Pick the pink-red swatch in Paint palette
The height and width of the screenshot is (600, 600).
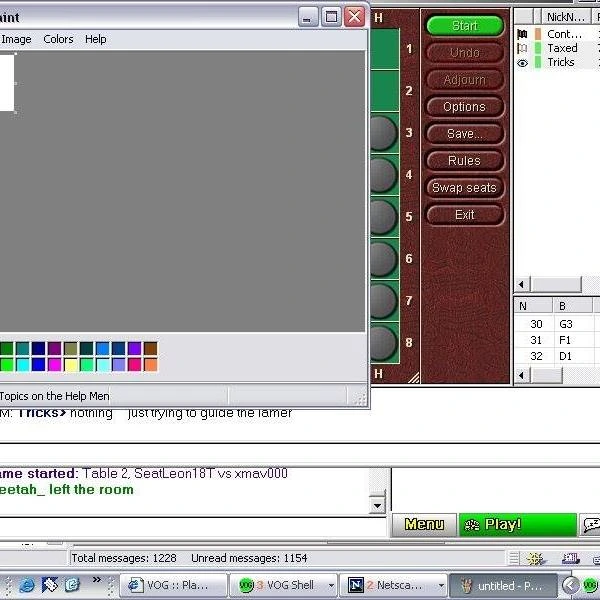[x=134, y=365]
